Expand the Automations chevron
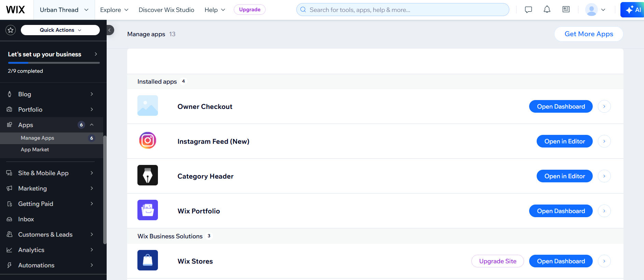 click(x=92, y=265)
